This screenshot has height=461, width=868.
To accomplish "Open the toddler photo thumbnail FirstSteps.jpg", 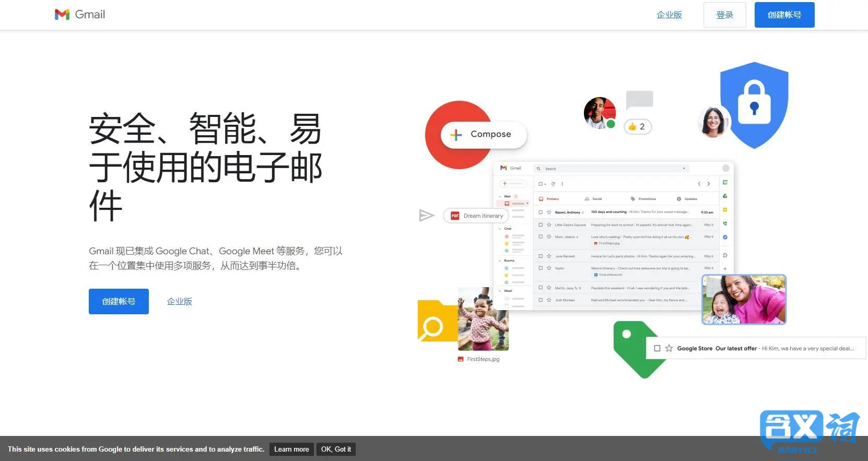I will pos(483,318).
